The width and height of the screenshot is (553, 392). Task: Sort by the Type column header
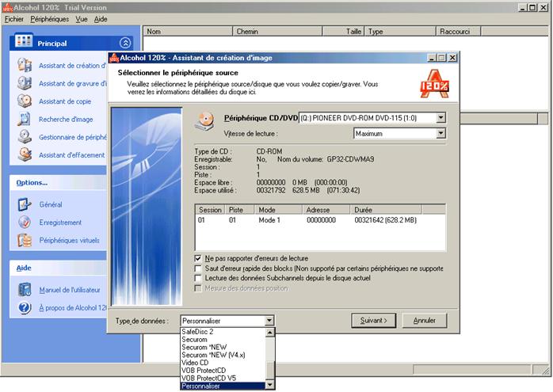coord(400,32)
